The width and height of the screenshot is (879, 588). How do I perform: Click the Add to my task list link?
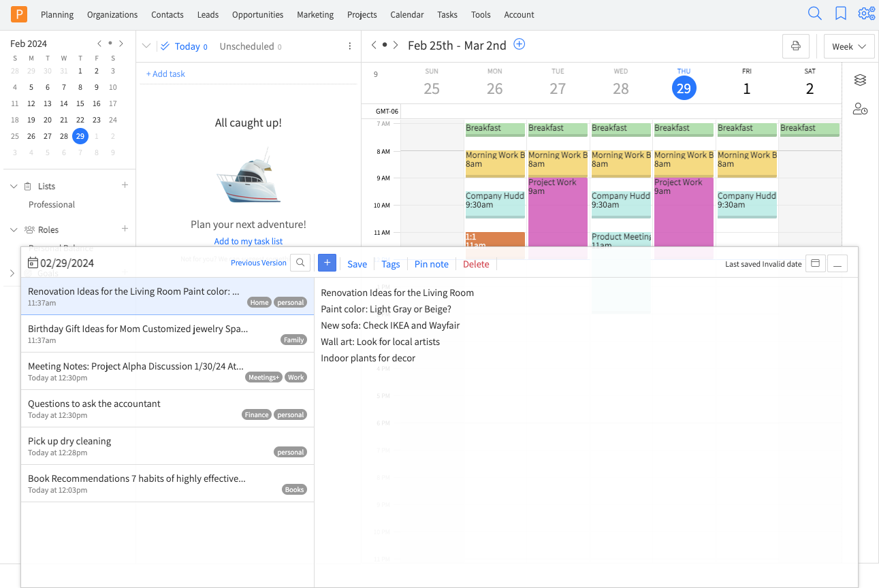click(248, 241)
